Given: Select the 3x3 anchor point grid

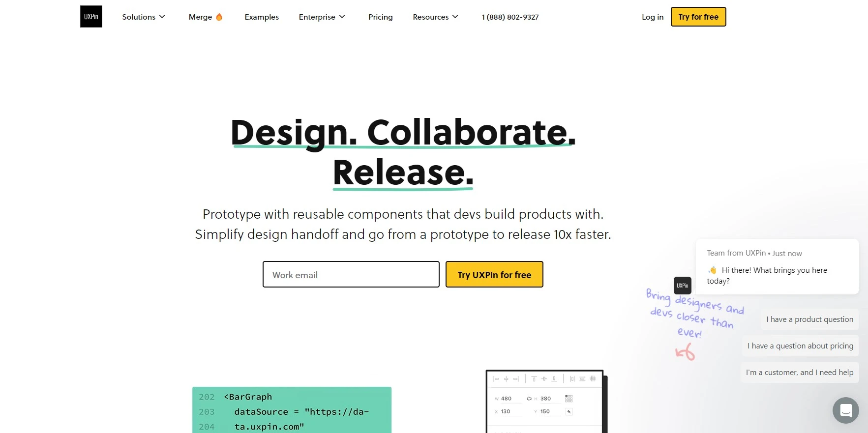Looking at the screenshot, I should [569, 399].
